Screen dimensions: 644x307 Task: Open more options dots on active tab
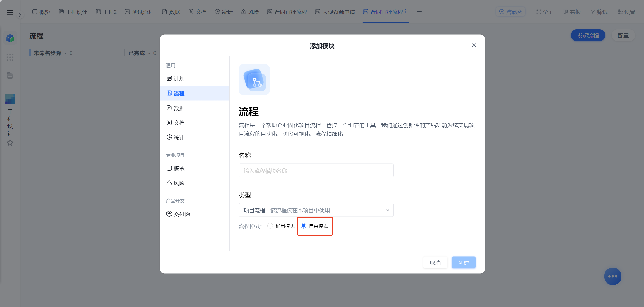point(406,11)
